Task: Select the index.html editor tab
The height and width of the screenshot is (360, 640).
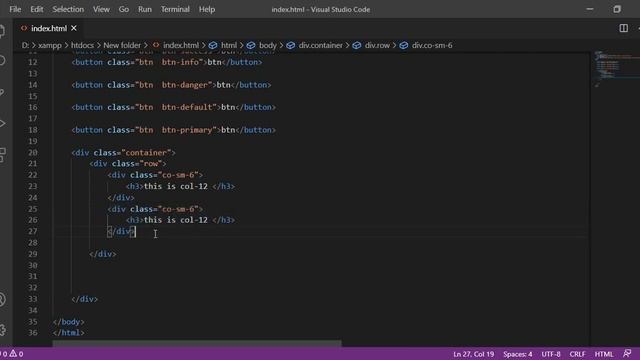Action: tap(49, 28)
